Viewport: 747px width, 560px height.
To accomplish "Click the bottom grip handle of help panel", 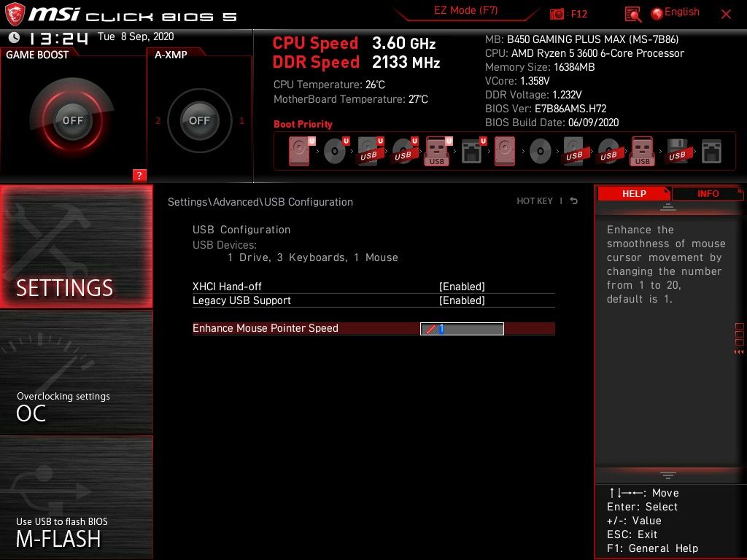I will point(668,475).
